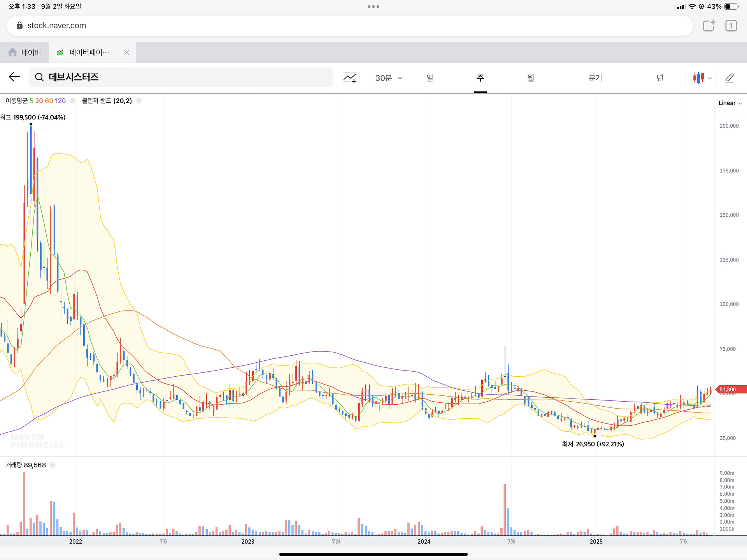Remove the moving average indicator
Screen dimensions: 747x560
pyautogui.click(x=72, y=101)
